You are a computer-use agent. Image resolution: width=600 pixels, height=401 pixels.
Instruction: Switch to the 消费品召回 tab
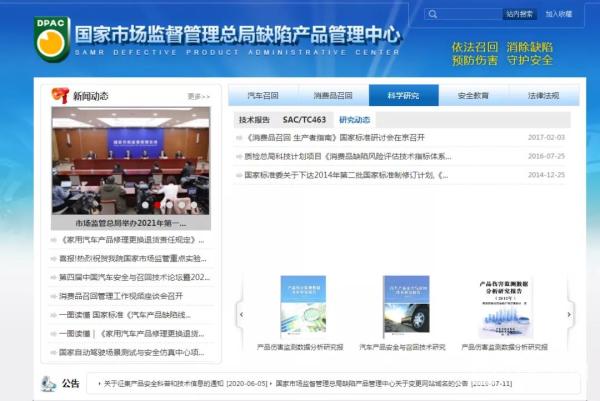(332, 96)
